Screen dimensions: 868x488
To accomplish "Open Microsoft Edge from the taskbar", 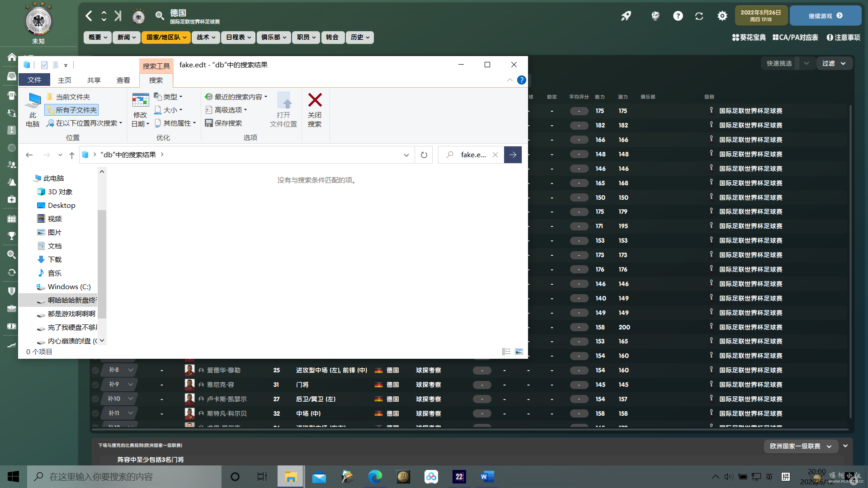I will (x=375, y=477).
